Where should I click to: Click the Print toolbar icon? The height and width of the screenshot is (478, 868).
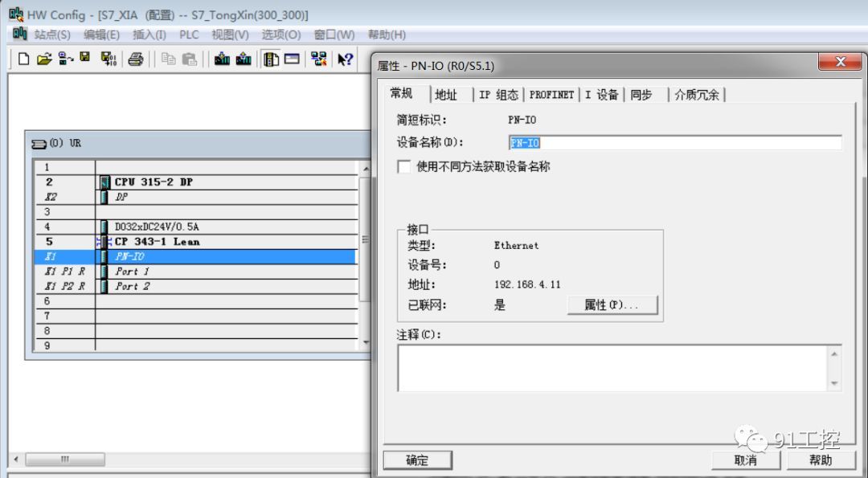click(x=136, y=59)
